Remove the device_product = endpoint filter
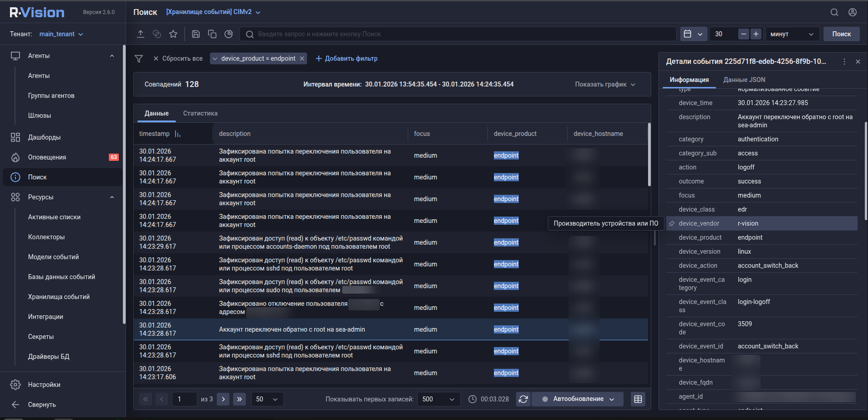Image resolution: width=868 pixels, height=420 pixels. [302, 58]
